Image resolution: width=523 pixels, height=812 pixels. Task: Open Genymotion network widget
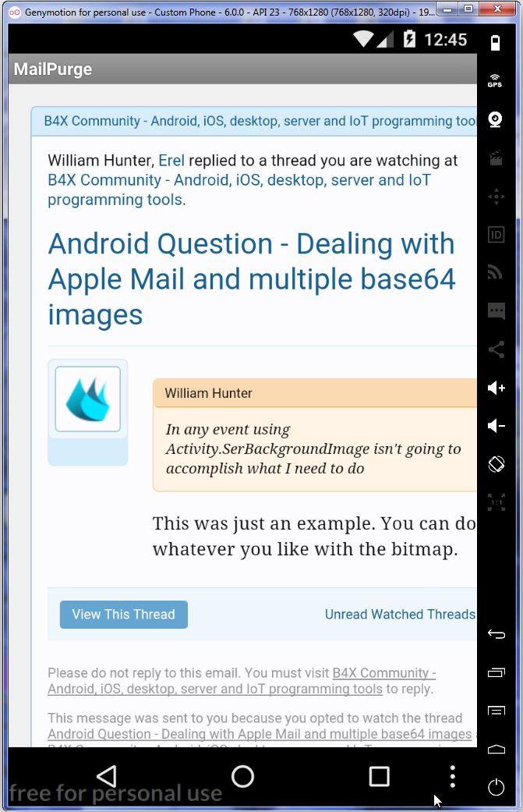coord(496,273)
